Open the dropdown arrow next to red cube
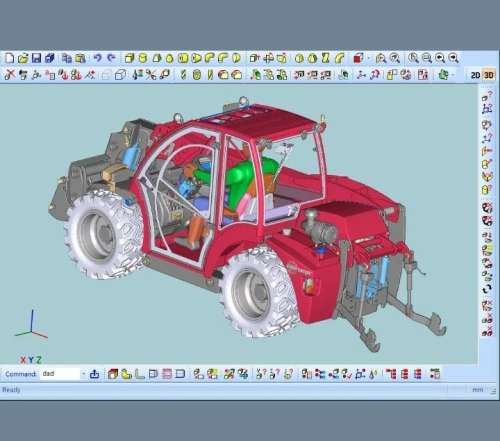The height and width of the screenshot is (441, 500). point(368,58)
